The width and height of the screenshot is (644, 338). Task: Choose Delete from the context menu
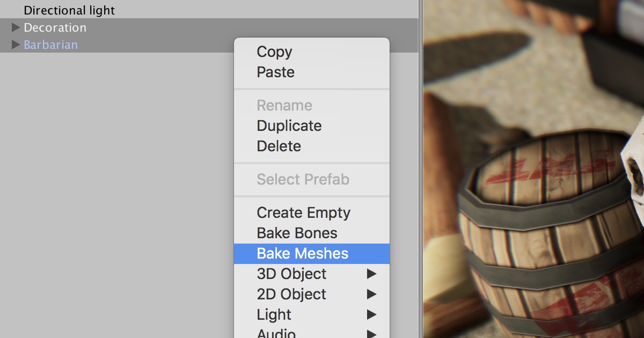311,146
